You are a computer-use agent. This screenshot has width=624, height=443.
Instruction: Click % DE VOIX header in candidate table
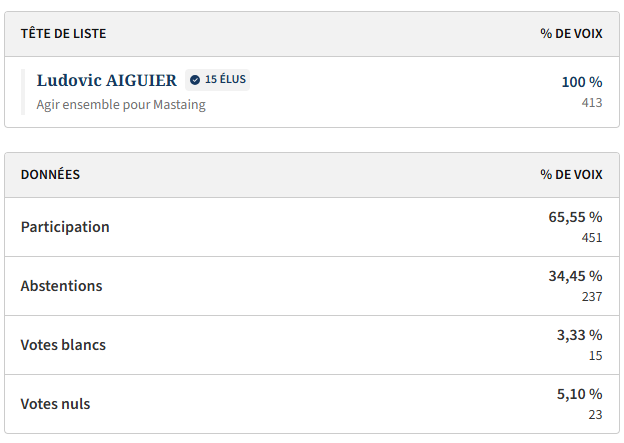coord(571,34)
